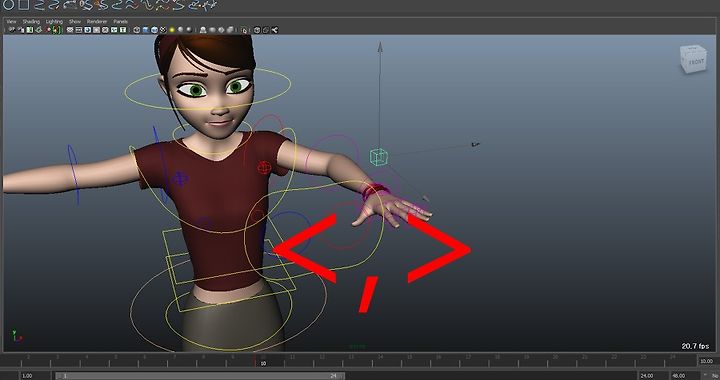The height and width of the screenshot is (380, 720).
Task: Enable Smooth Shade All icon
Action: tap(146, 30)
